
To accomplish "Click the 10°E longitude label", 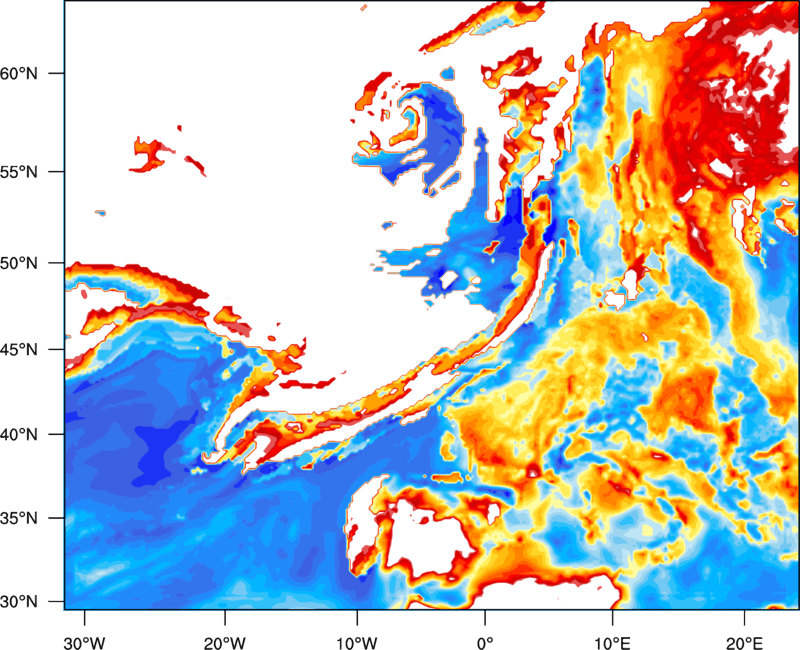I will 612,643.
